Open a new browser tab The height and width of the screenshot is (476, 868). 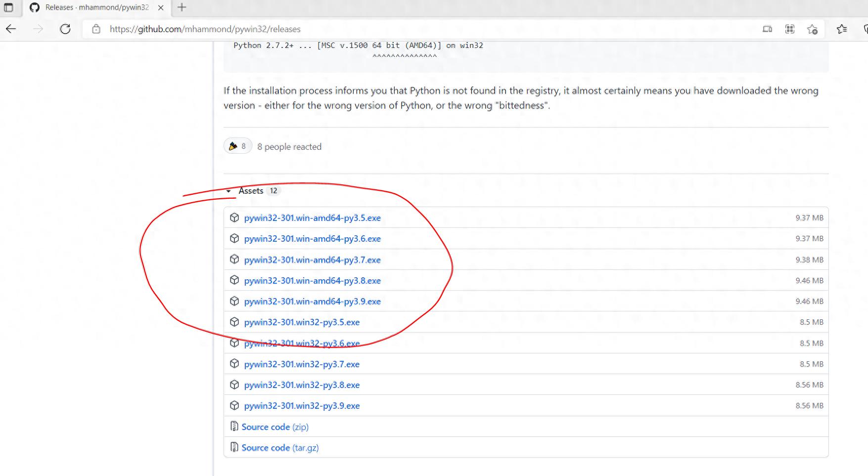pos(182,7)
